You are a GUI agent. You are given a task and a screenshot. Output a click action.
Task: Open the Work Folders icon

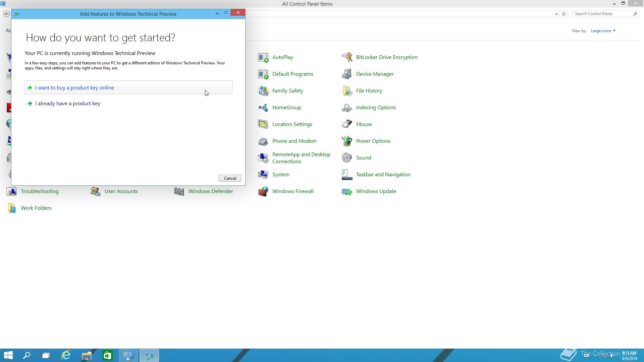click(11, 208)
